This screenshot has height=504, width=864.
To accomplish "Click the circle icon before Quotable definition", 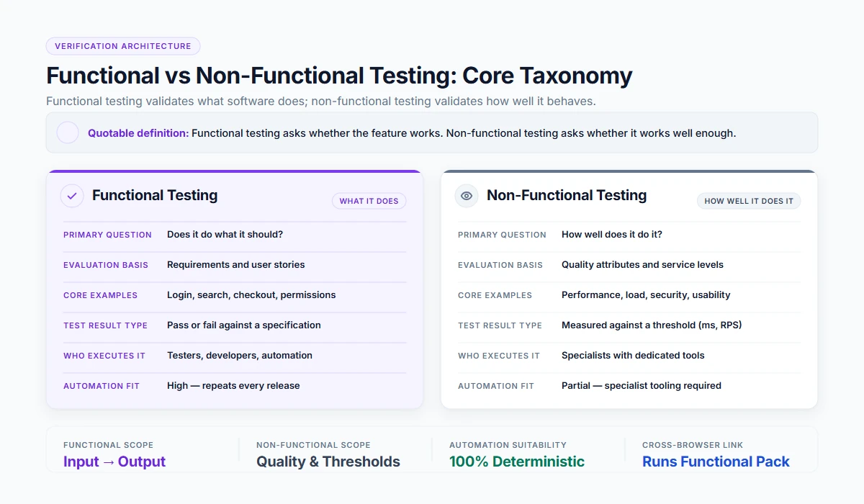I will (x=68, y=132).
